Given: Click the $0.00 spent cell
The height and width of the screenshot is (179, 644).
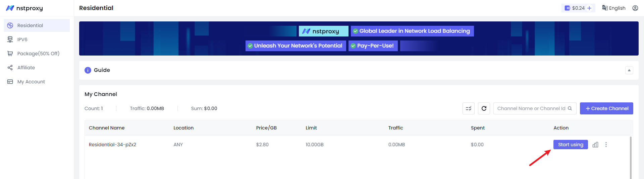Looking at the screenshot, I should pos(477,145).
